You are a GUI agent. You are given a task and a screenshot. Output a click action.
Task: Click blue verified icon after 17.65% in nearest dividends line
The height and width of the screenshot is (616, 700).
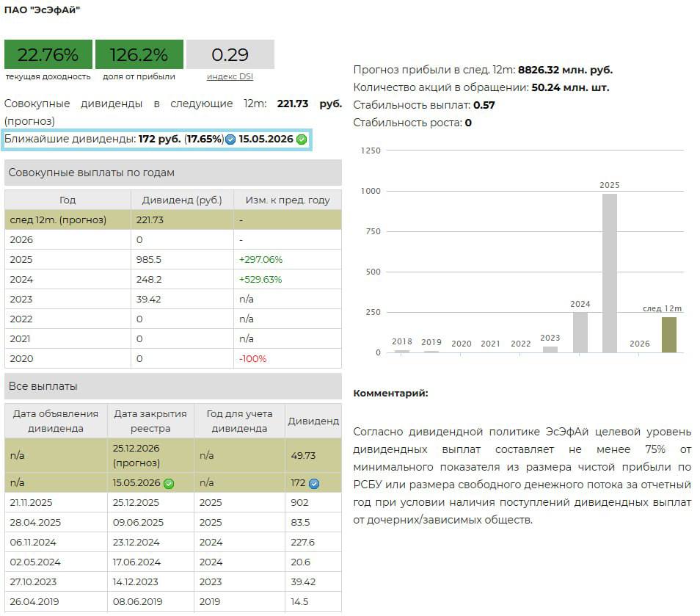point(230,139)
